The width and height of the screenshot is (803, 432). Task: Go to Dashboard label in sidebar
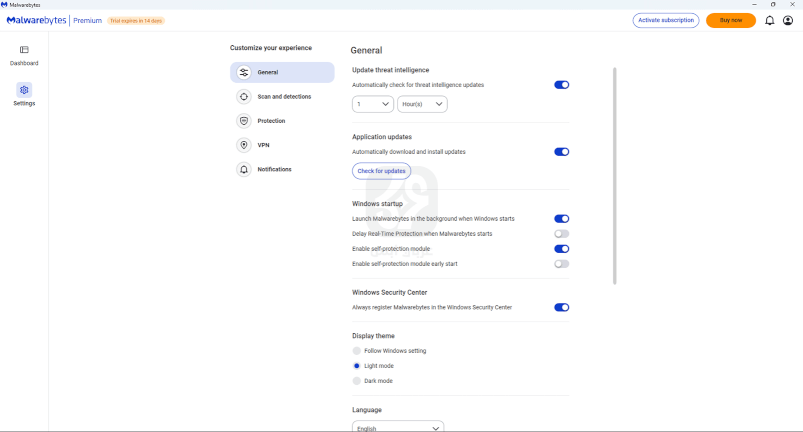coord(24,63)
